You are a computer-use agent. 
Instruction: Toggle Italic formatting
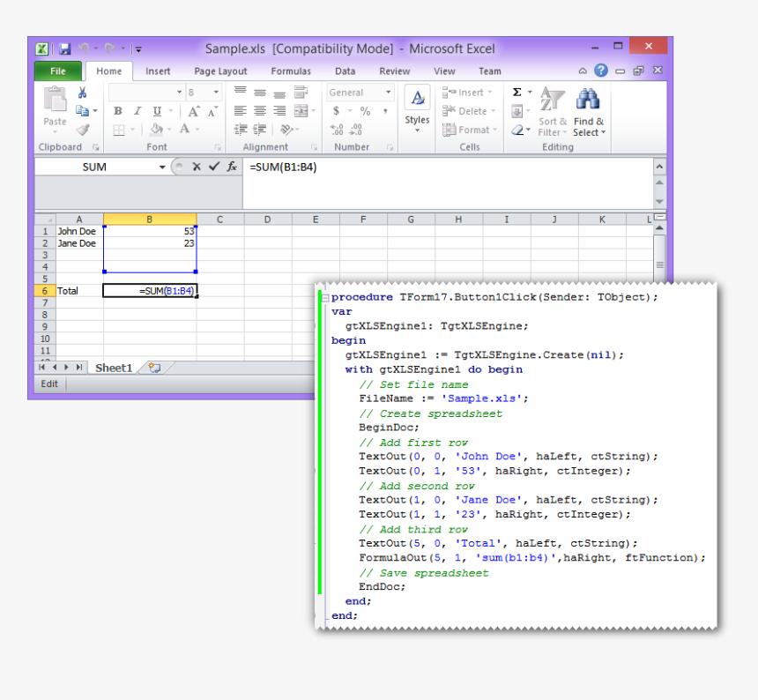click(137, 111)
